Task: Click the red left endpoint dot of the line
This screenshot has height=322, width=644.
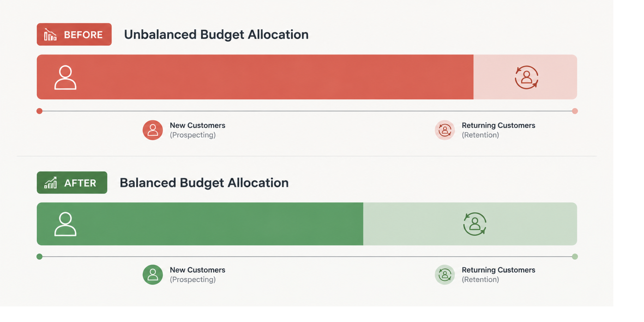Action: tap(39, 111)
